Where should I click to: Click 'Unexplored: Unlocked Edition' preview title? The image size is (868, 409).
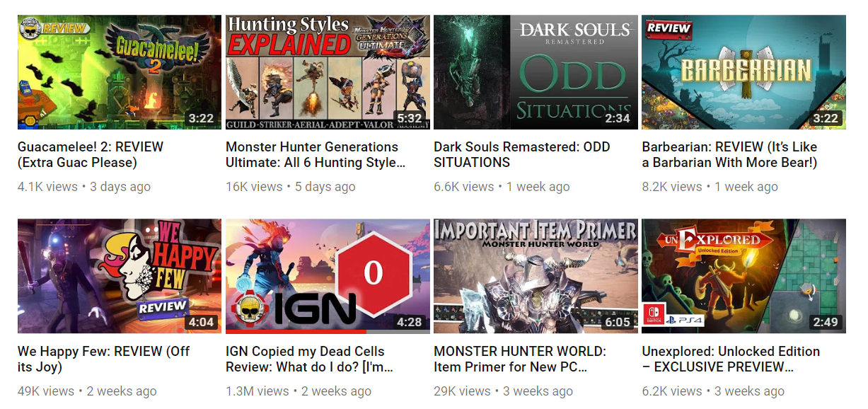point(731,359)
